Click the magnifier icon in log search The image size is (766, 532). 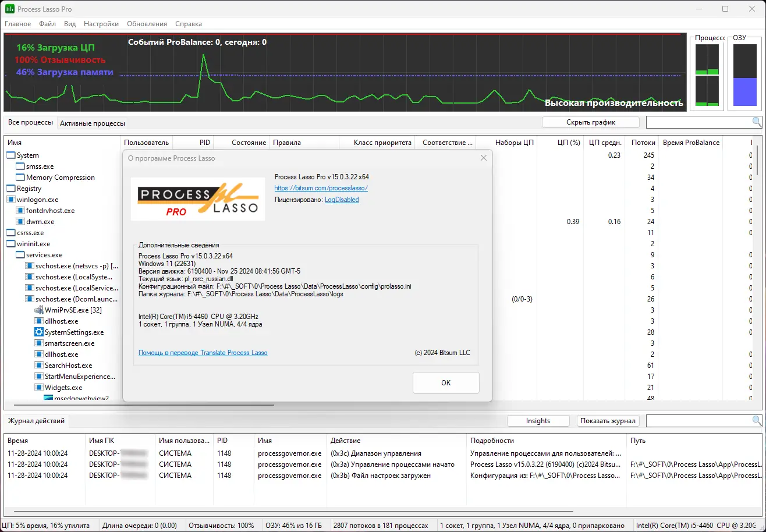[x=757, y=421]
